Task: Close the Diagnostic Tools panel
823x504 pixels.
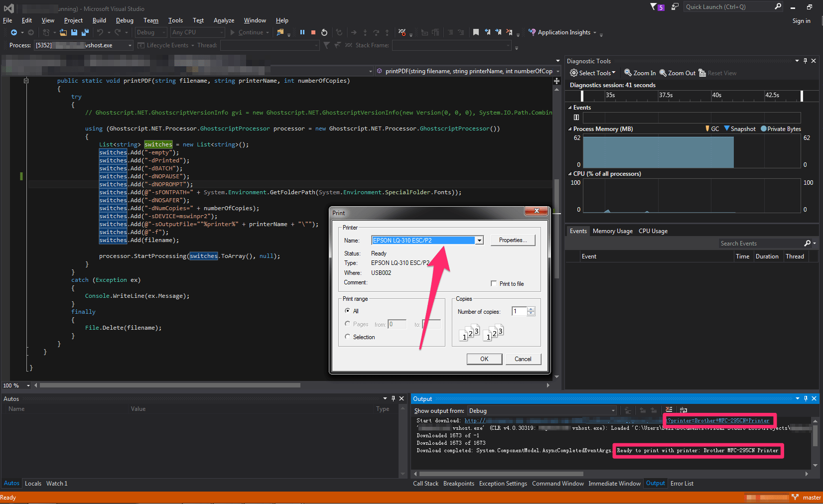Action: pyautogui.click(x=814, y=61)
